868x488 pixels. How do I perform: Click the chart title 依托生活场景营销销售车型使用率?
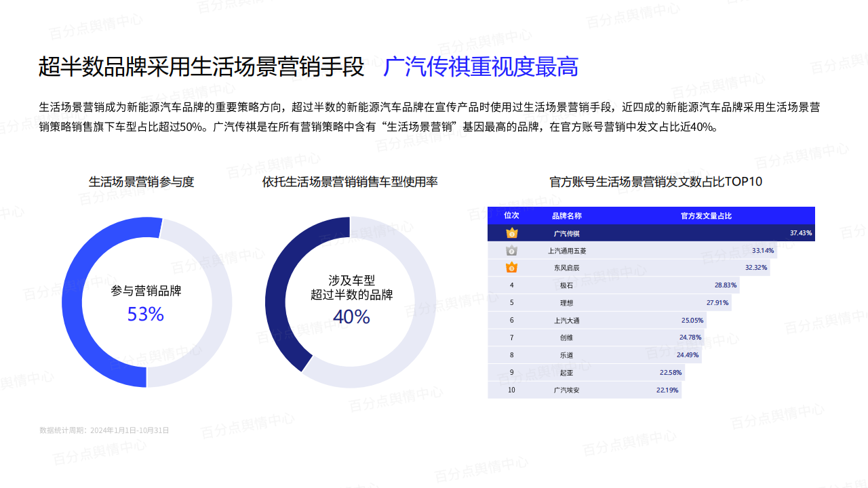click(x=350, y=182)
